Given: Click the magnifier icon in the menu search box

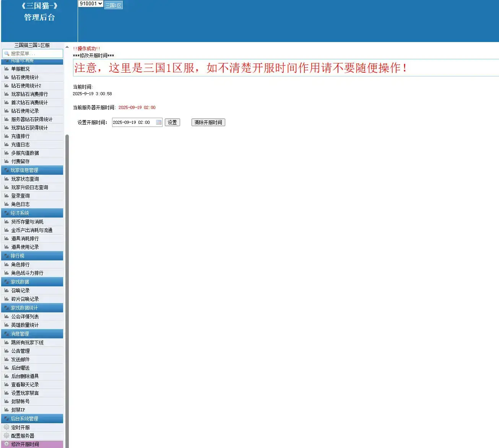Looking at the screenshot, I should click(x=7, y=54).
